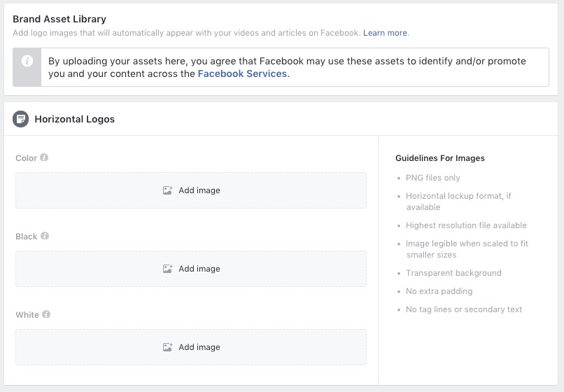Click the info icon next to White
564x392 pixels.
(x=46, y=314)
